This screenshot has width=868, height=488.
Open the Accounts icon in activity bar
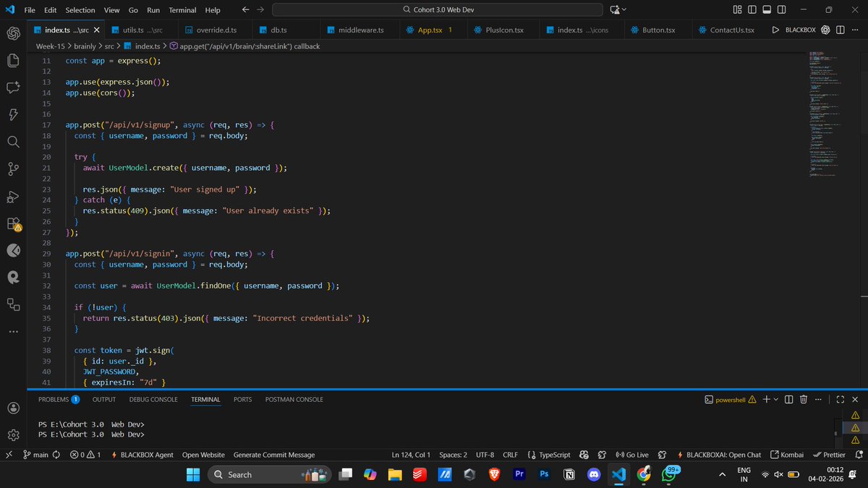coord(13,408)
